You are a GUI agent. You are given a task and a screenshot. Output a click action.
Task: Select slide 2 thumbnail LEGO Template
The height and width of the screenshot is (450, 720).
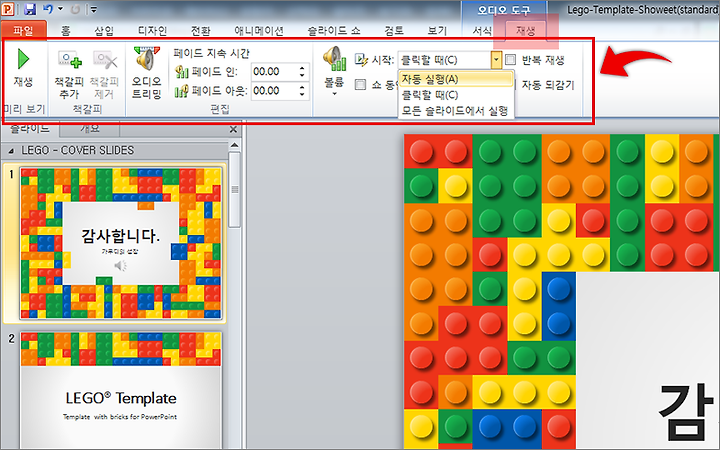coord(121,390)
